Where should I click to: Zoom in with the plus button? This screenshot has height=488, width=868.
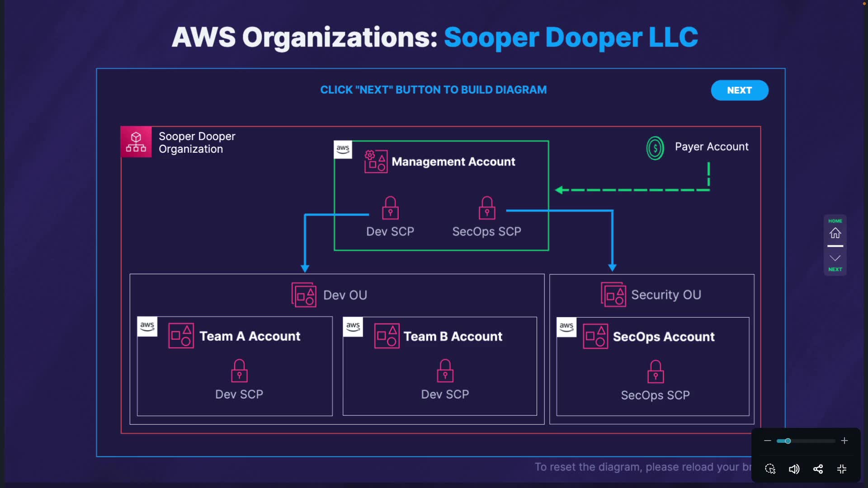844,441
